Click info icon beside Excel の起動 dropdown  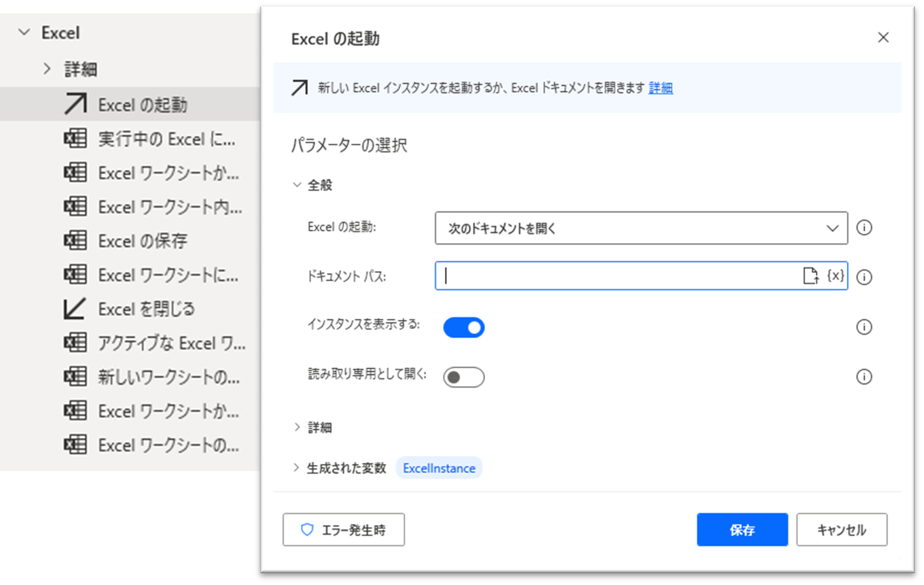864,227
